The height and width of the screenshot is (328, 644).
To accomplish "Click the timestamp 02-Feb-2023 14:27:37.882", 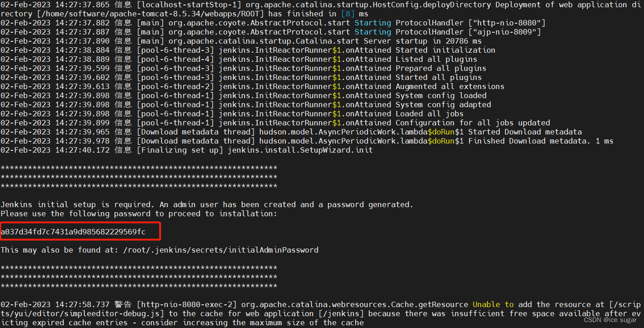I will point(55,23).
